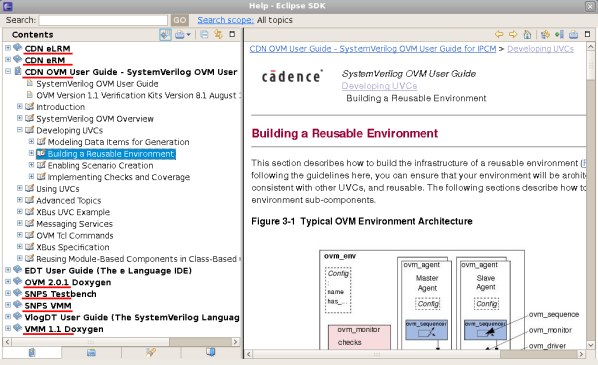
Task: Open OVM Version 1.1 Verification Kits page
Action: 138,95
